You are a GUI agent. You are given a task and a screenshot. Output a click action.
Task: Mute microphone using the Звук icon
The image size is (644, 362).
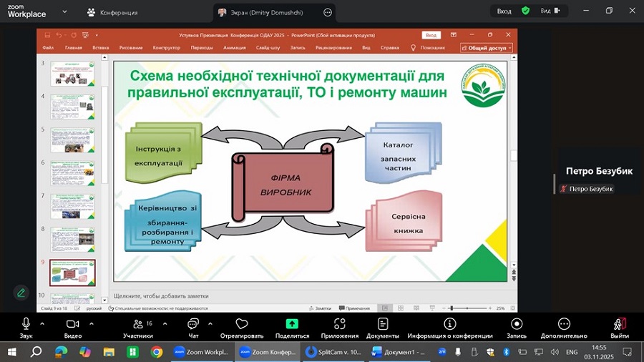26,324
